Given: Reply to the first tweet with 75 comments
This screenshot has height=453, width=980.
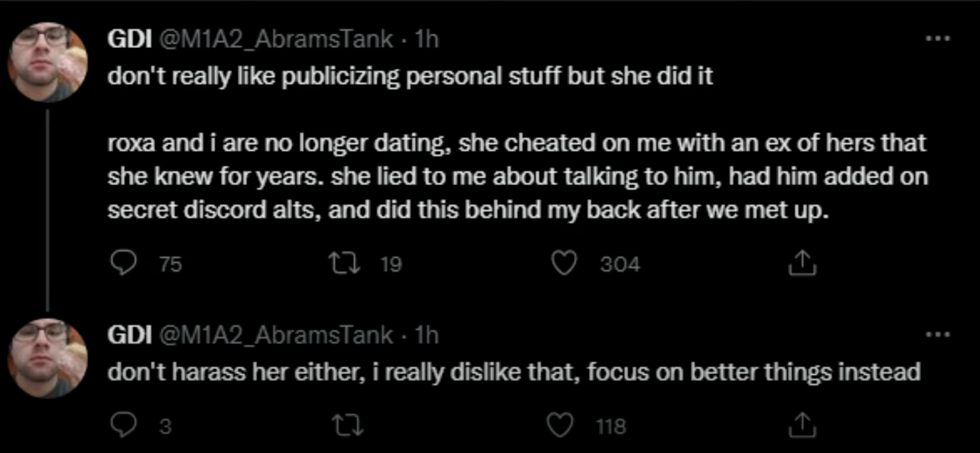Looking at the screenshot, I should click(122, 266).
